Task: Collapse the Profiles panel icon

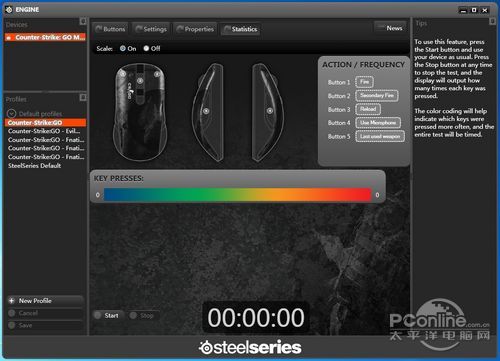Action: [83, 97]
